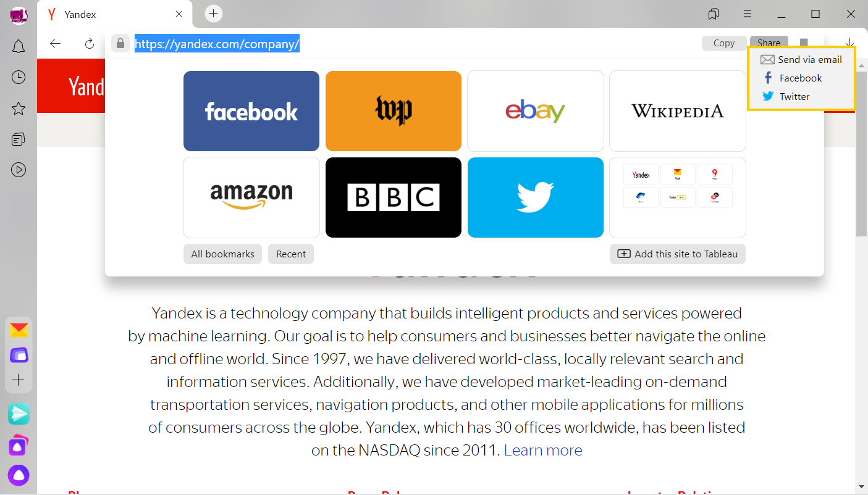Share page on Facebook
Screen dimensions: 868x495
(793, 78)
